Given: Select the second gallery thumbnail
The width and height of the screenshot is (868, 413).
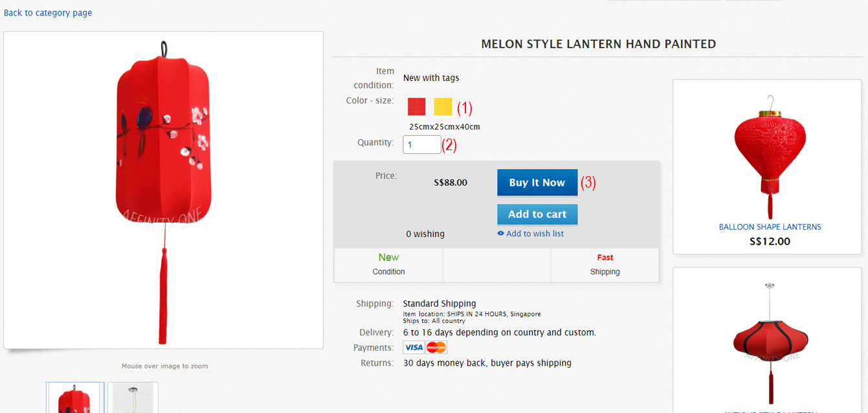Looking at the screenshot, I should pos(133,397).
